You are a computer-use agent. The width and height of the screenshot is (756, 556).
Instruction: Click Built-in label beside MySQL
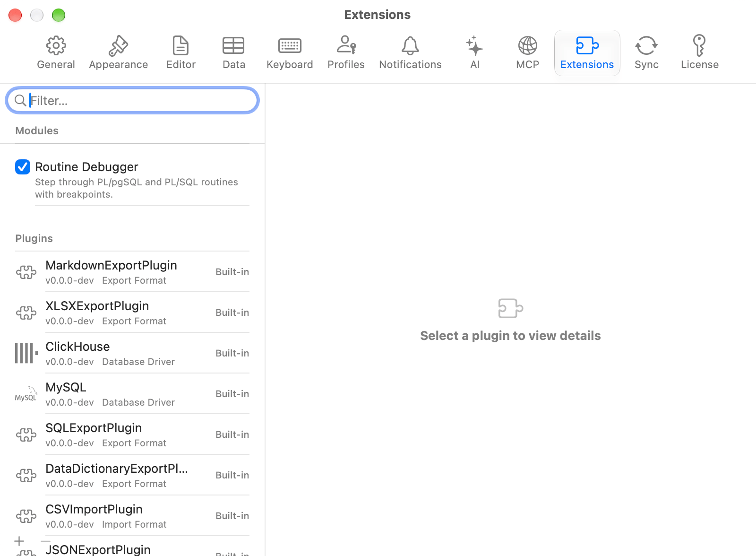tap(232, 394)
